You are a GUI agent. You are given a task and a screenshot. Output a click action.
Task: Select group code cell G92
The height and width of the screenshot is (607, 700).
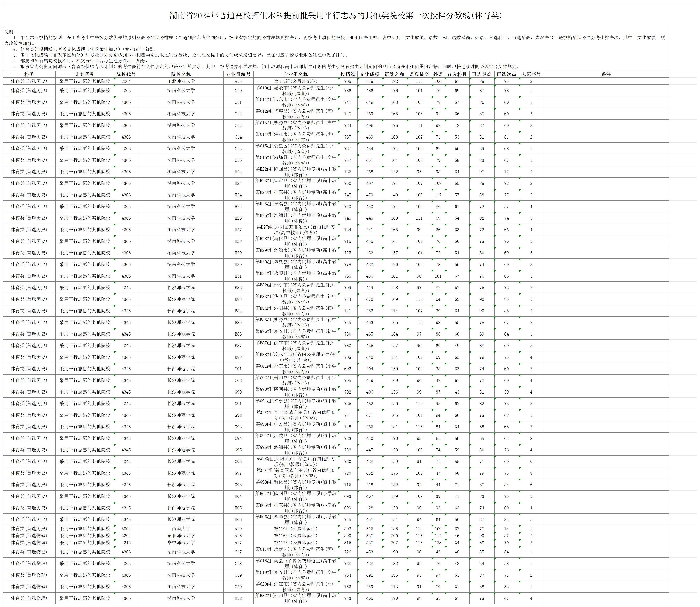point(238,415)
